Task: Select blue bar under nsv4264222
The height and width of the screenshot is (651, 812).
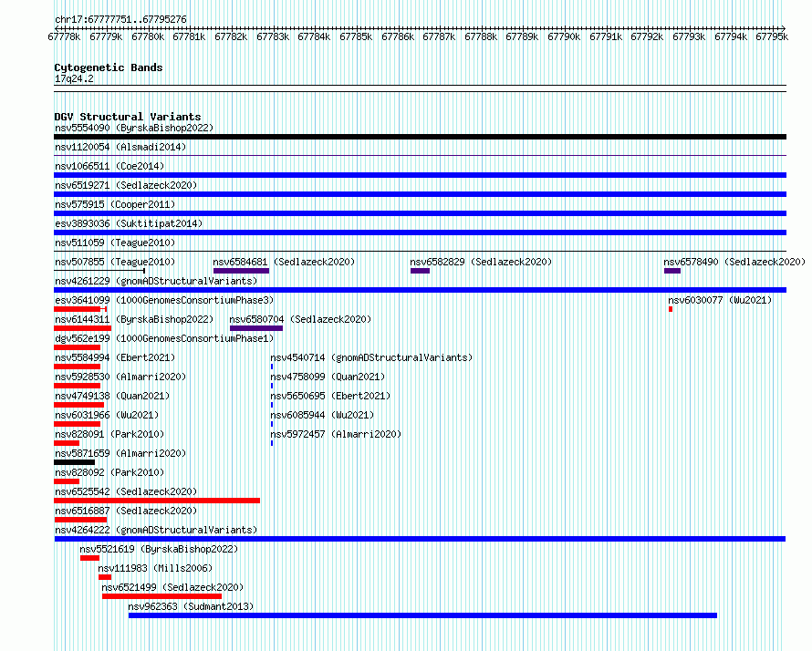Action: [420, 539]
